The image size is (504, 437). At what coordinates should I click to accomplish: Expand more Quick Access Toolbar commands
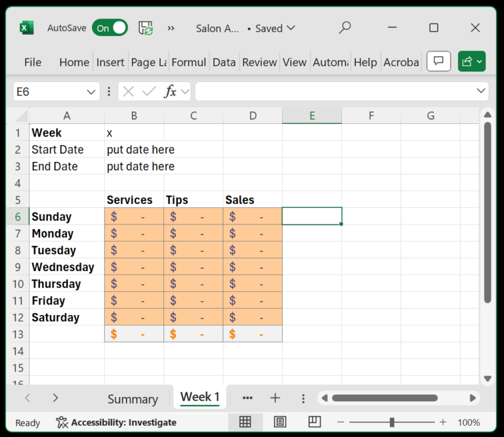click(171, 28)
